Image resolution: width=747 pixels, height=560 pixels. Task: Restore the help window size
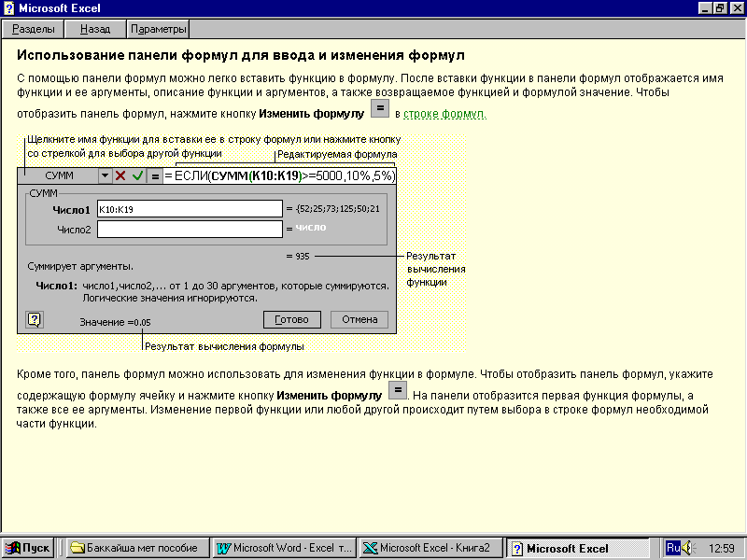tap(720, 8)
